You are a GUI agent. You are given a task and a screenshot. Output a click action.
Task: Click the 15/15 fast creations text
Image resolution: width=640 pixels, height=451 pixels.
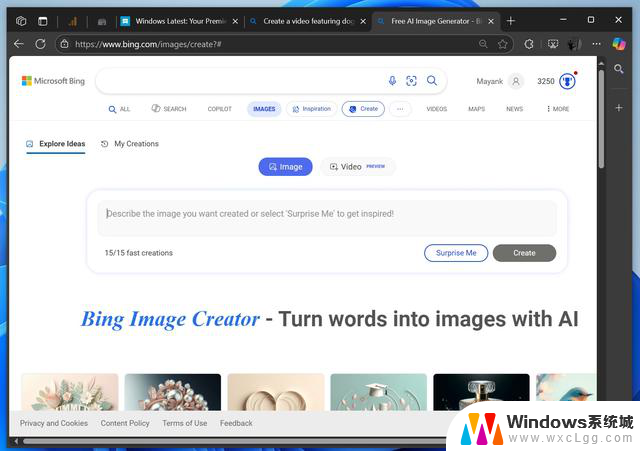coord(139,253)
